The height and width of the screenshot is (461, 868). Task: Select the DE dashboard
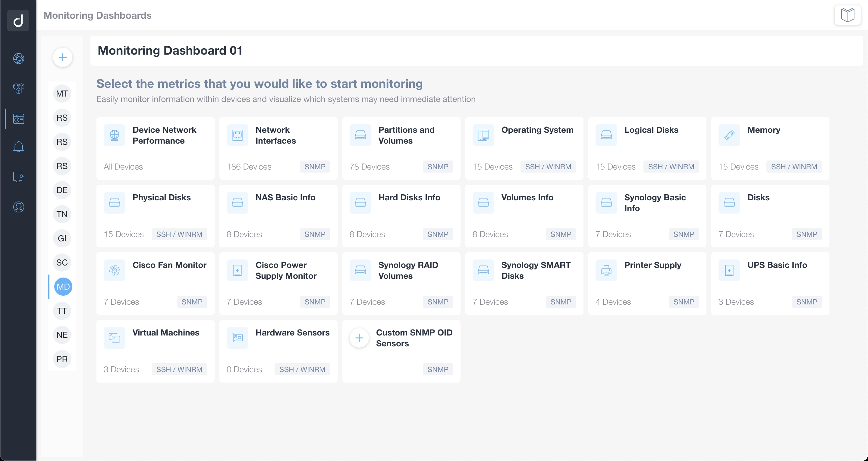[x=62, y=190]
